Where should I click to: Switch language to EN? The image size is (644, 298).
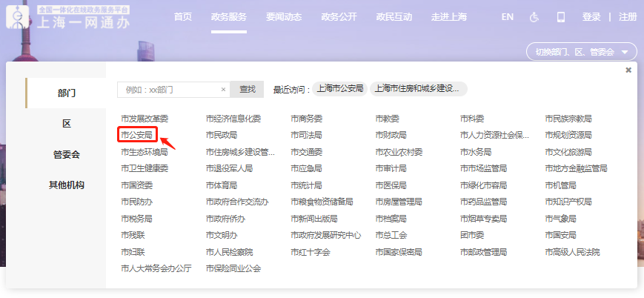point(507,17)
